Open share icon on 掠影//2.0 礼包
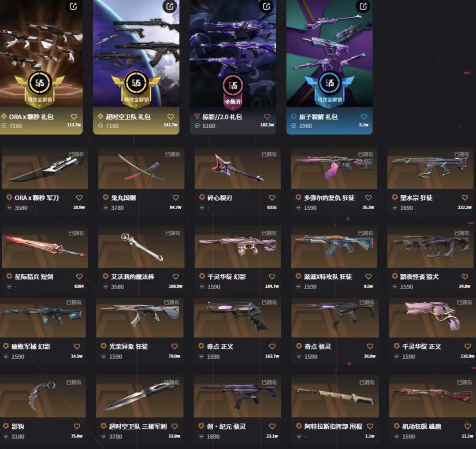This screenshot has width=476, height=449. tap(267, 6)
